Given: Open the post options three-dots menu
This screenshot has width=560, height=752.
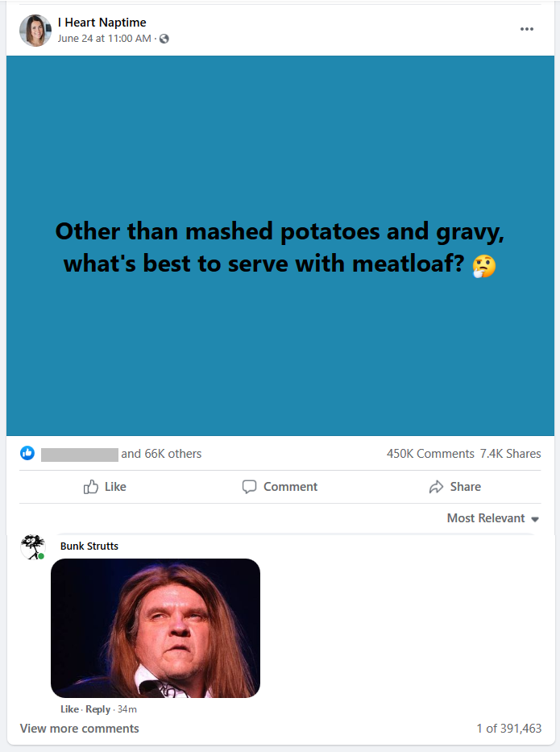Looking at the screenshot, I should click(527, 30).
